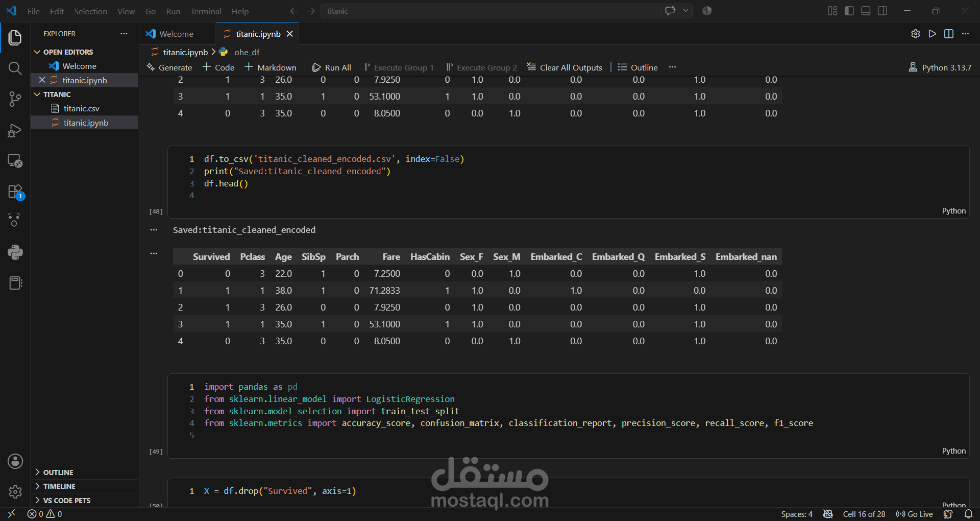Select Welcome under Open Editors

tap(79, 66)
